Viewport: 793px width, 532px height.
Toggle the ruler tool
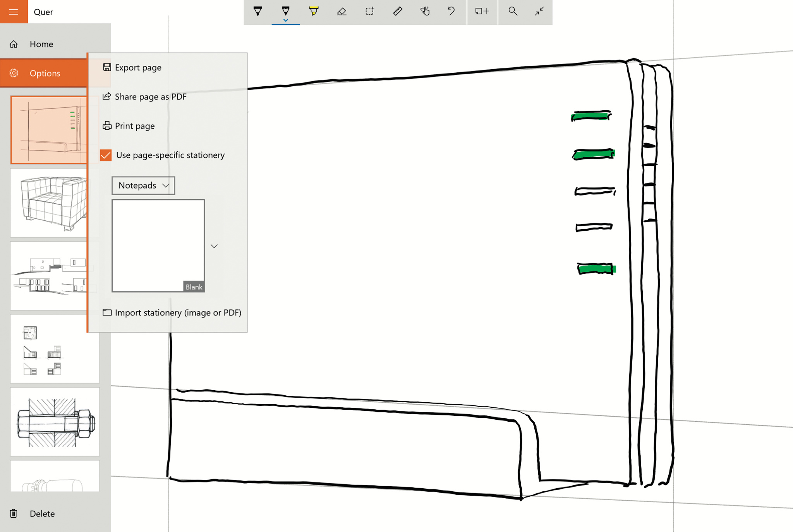[x=398, y=11]
